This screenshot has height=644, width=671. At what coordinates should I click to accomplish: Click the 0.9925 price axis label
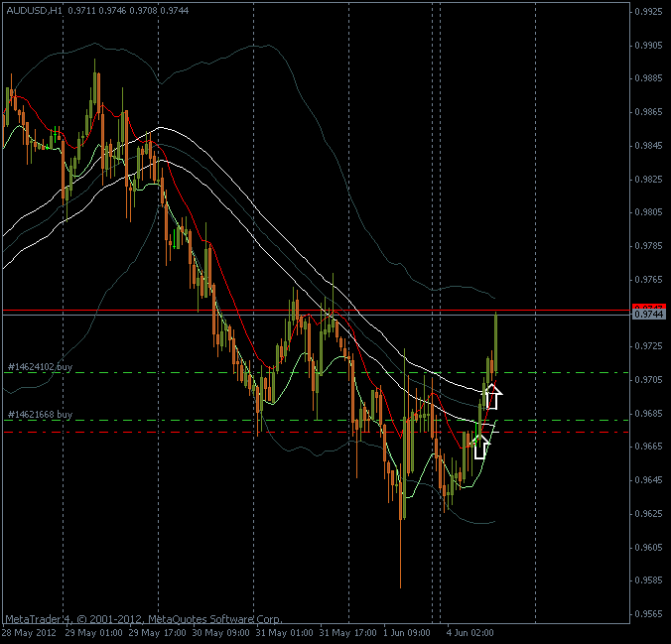tap(649, 12)
